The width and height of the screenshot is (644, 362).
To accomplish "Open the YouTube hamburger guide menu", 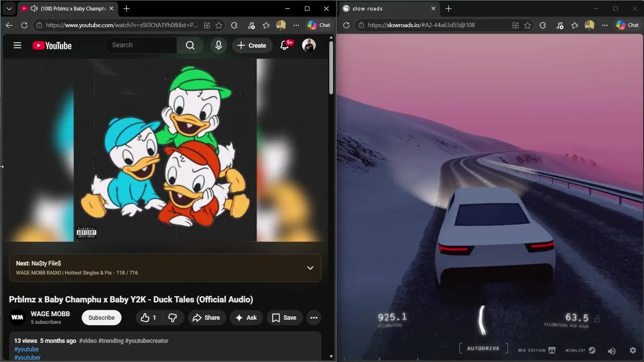I will (x=17, y=45).
